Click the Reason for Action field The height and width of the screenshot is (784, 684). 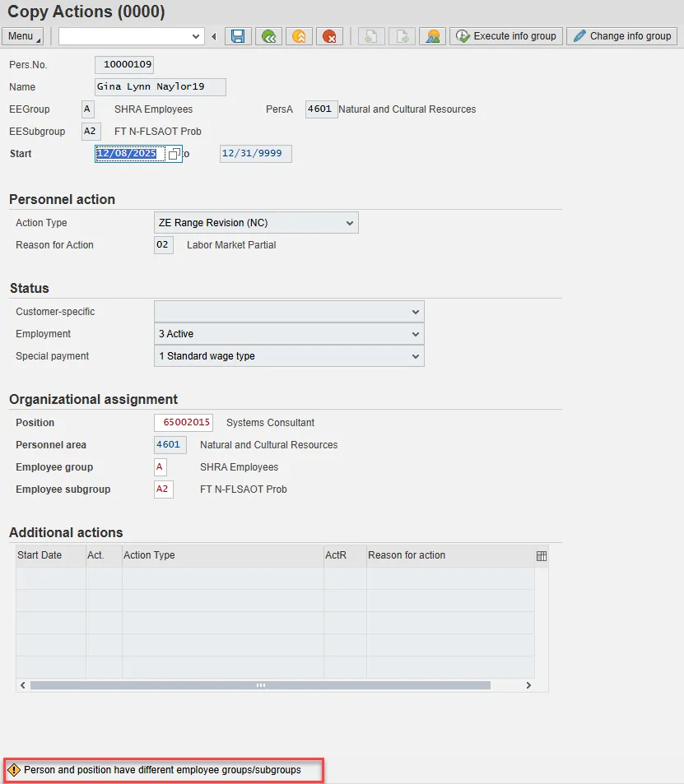tap(164, 245)
